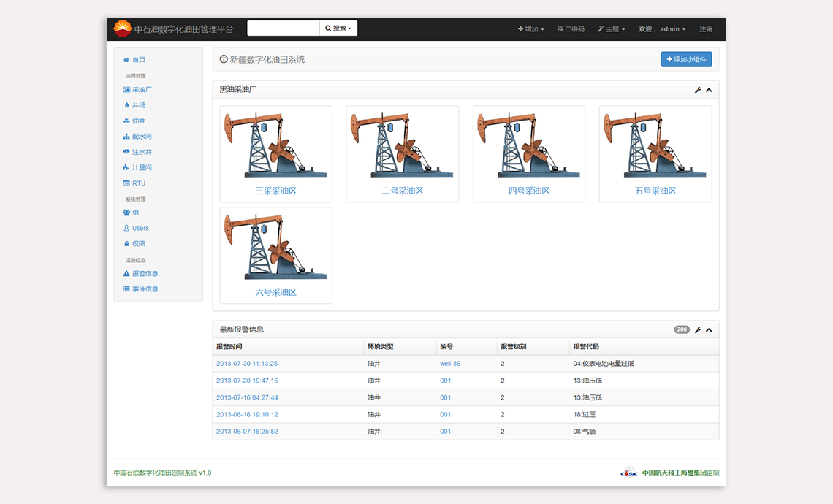This screenshot has height=504, width=833.
Task: Expand the 主题 theme dropdown
Action: point(611,29)
